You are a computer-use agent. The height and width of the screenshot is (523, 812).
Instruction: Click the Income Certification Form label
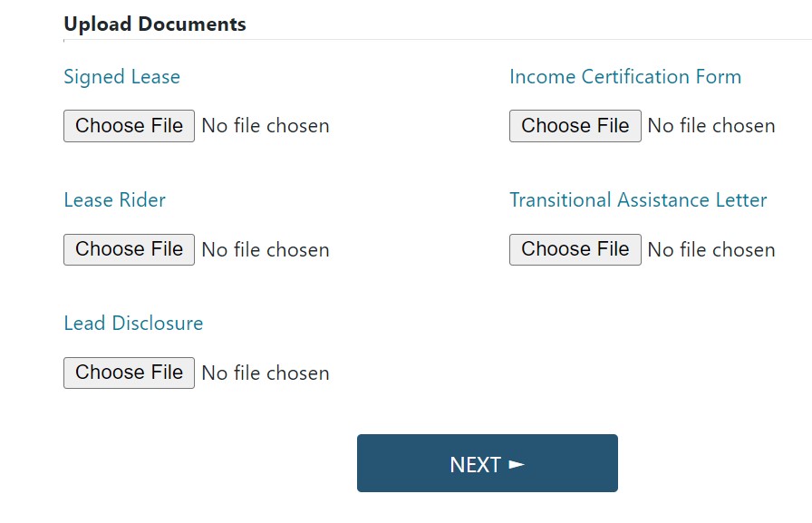point(624,77)
